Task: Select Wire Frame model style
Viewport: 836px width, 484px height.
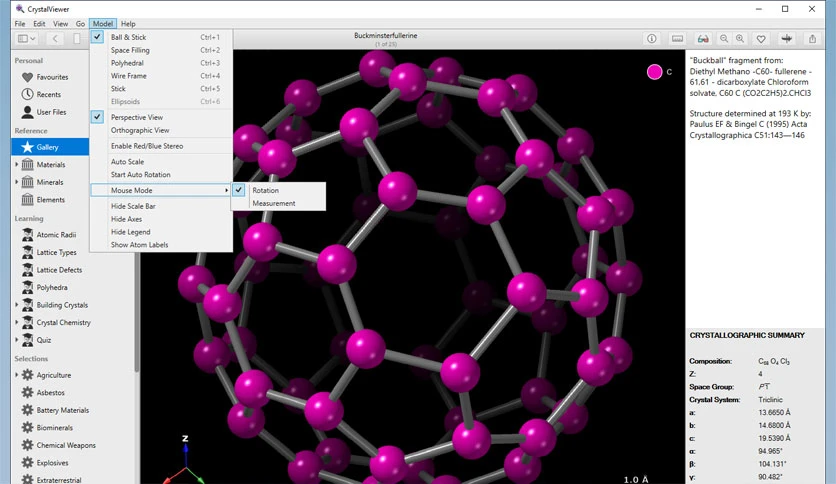Action: click(161, 76)
